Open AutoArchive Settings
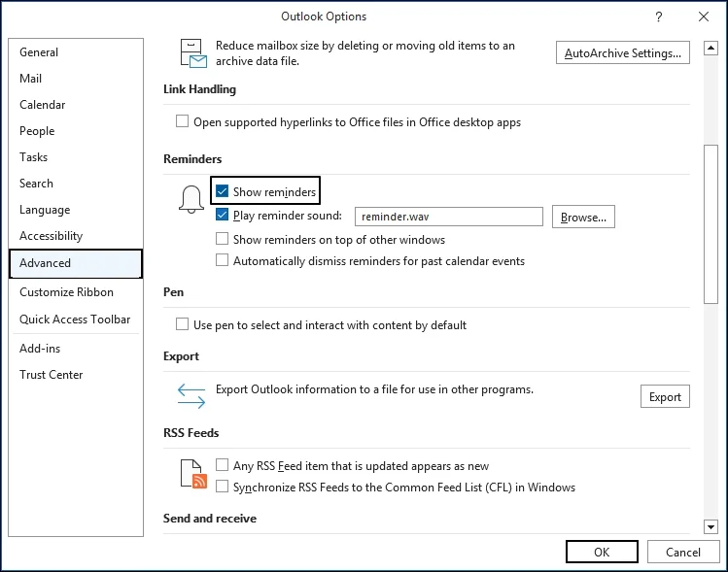728x572 pixels. (623, 52)
